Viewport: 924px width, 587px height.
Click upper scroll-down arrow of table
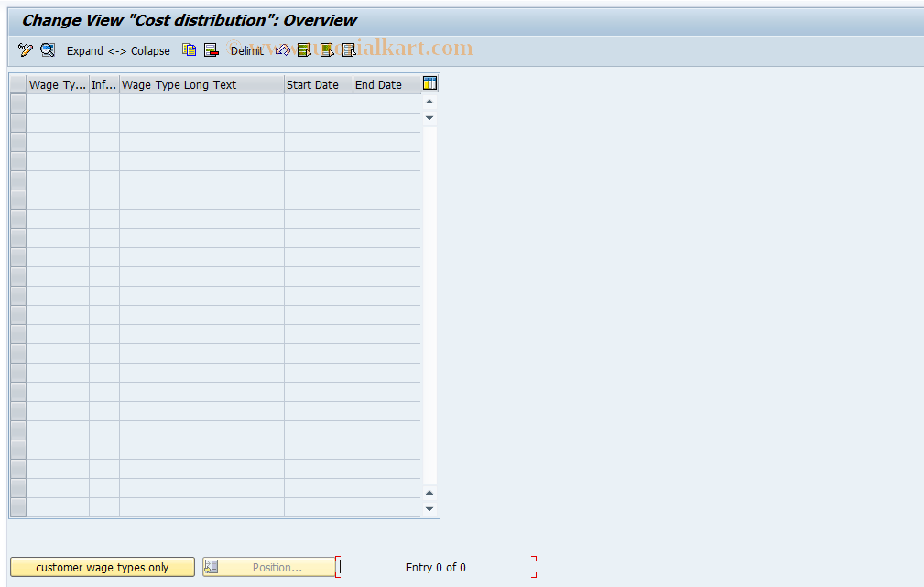[429, 118]
